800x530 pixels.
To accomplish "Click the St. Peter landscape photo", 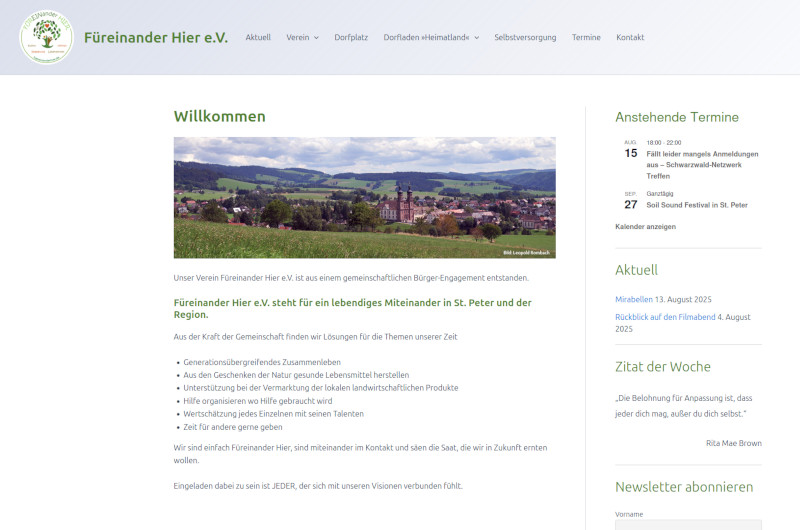I will (x=364, y=198).
